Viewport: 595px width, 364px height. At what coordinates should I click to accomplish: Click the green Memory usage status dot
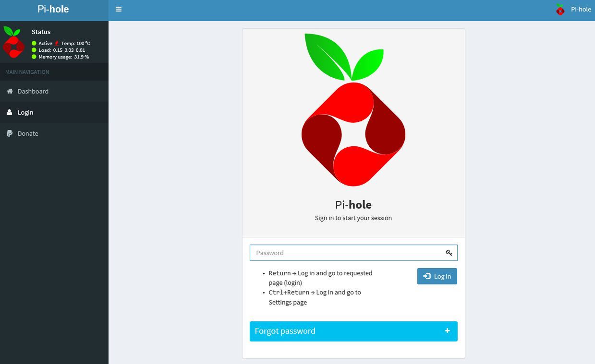pyautogui.click(x=34, y=57)
